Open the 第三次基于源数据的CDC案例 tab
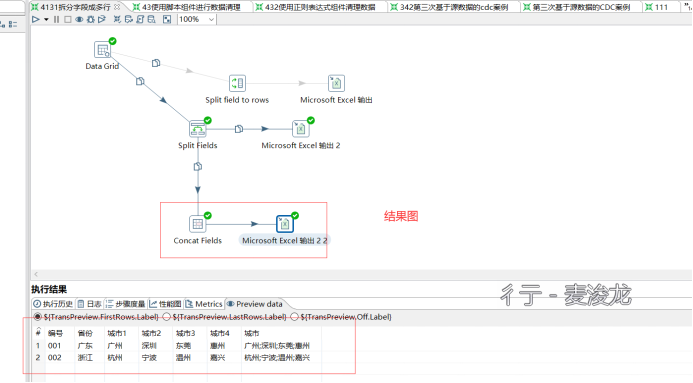693x383 pixels. (581, 7)
